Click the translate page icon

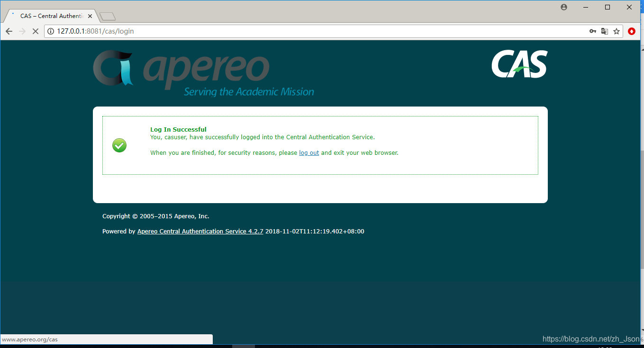(605, 31)
